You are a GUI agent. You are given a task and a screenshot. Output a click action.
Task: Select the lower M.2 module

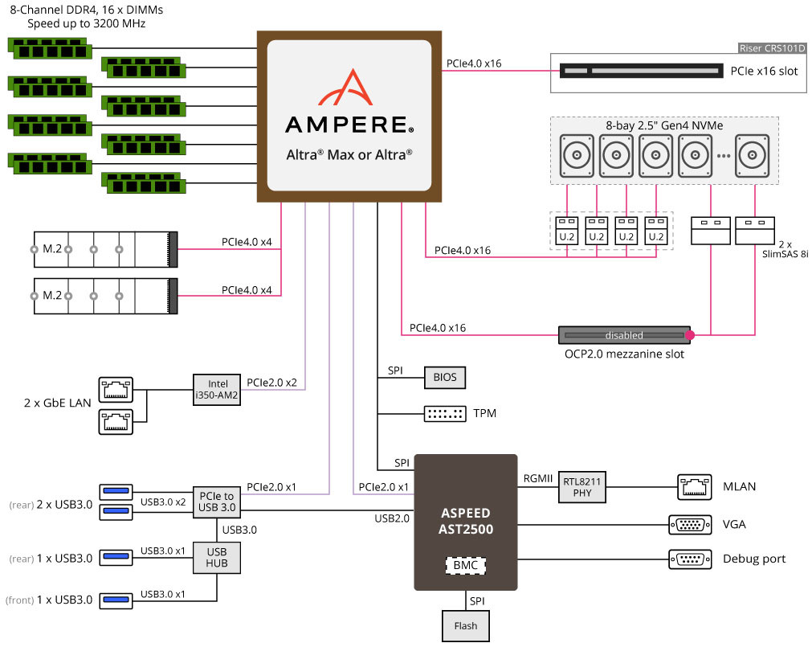(x=106, y=296)
